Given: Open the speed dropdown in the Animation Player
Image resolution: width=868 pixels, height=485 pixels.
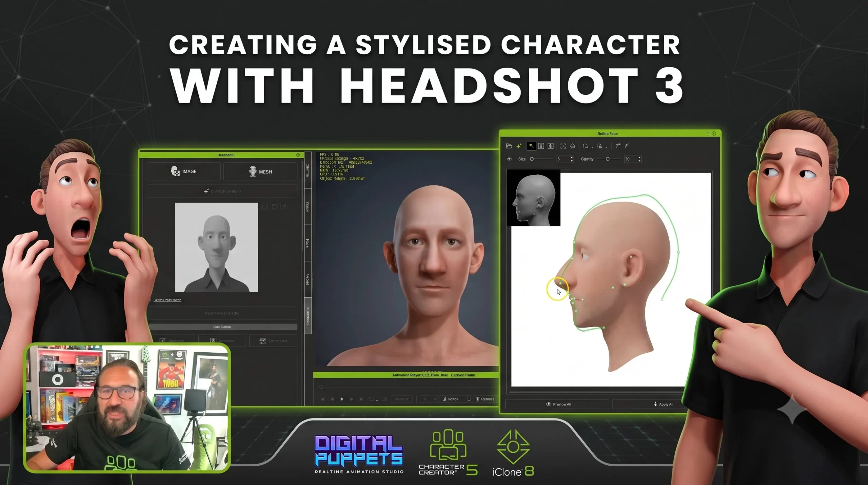Looking at the screenshot, I should pyautogui.click(x=429, y=399).
